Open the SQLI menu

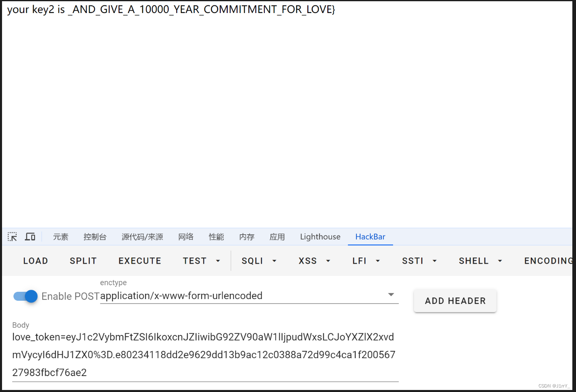[259, 261]
